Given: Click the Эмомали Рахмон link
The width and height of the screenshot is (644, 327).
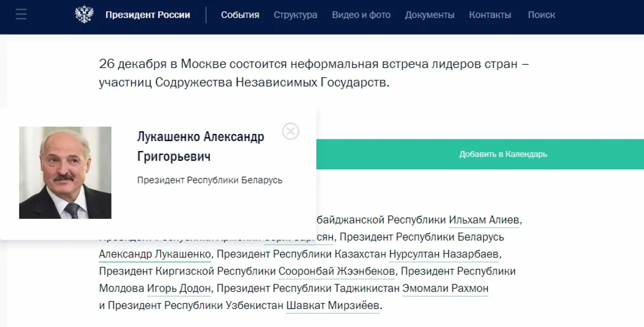Looking at the screenshot, I should (445, 288).
